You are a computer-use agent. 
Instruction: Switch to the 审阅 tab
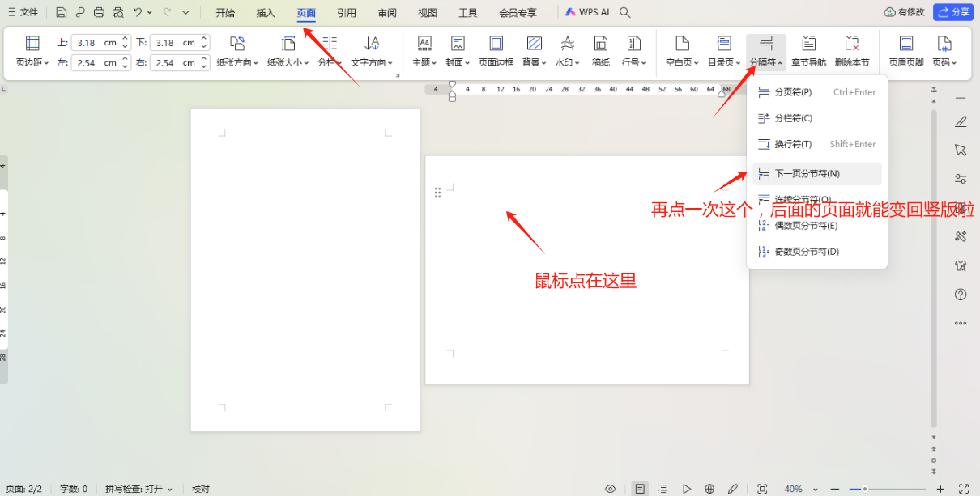click(x=387, y=13)
